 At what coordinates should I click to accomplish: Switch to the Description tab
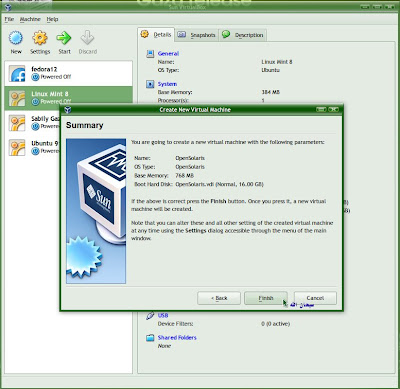pyautogui.click(x=243, y=35)
